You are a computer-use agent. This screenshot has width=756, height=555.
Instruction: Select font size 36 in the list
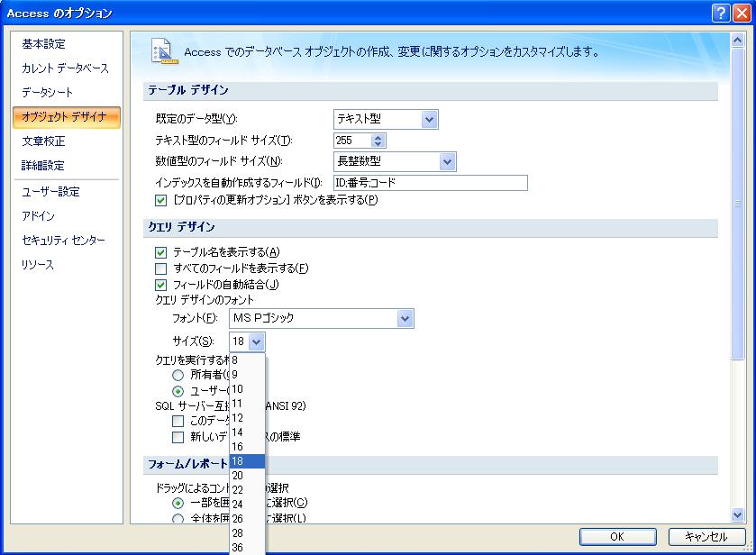[247, 548]
